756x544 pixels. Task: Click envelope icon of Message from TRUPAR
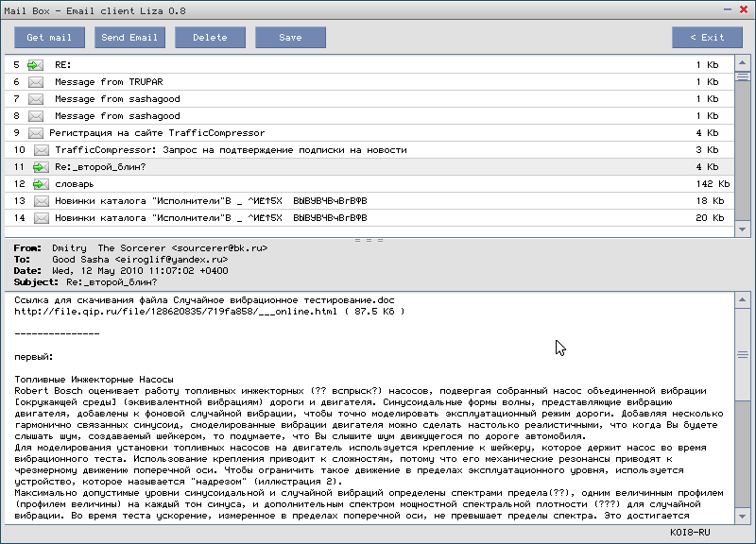click(36, 82)
